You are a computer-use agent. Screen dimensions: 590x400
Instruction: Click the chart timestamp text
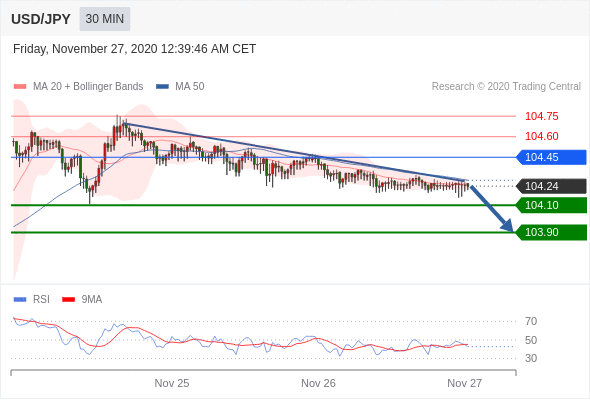point(134,49)
